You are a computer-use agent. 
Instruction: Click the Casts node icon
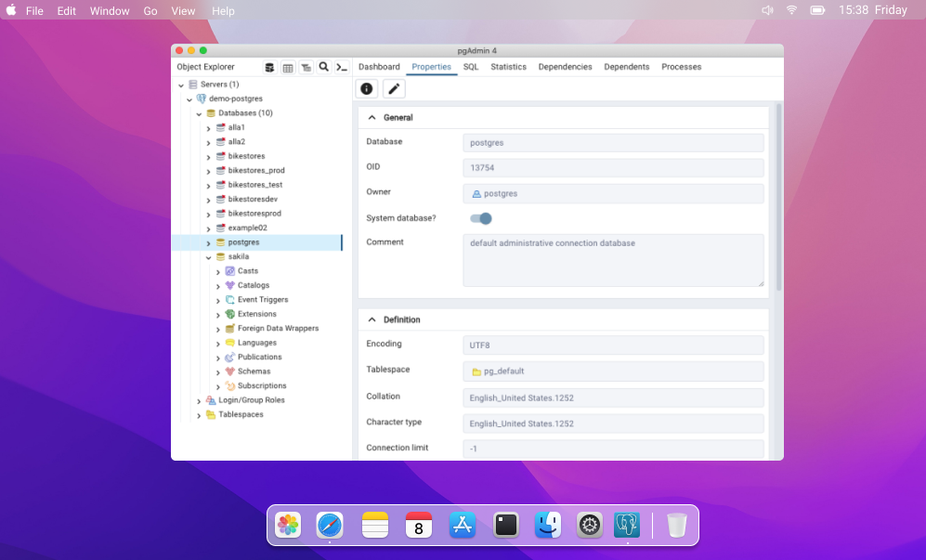tap(230, 271)
